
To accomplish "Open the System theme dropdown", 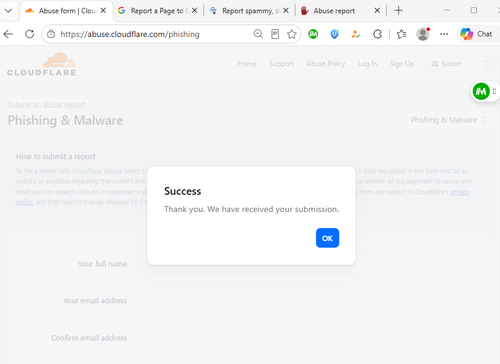I will click(x=460, y=64).
